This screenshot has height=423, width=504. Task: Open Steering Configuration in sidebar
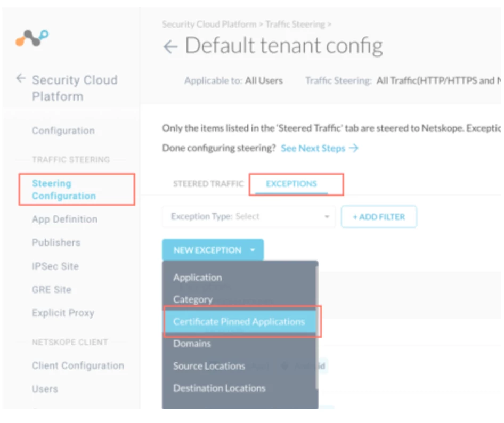tap(64, 189)
